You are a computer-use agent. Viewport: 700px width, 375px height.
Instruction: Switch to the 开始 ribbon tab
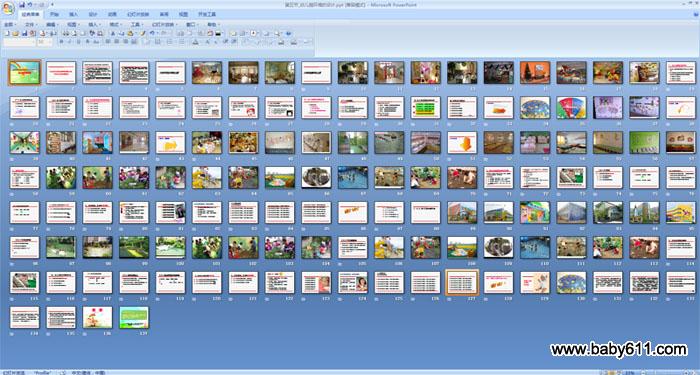(54, 14)
